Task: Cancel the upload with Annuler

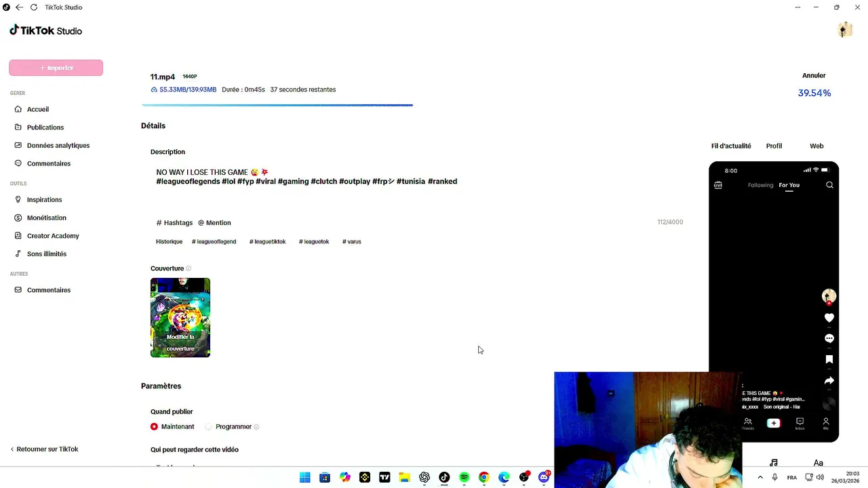Action: pyautogui.click(x=814, y=75)
